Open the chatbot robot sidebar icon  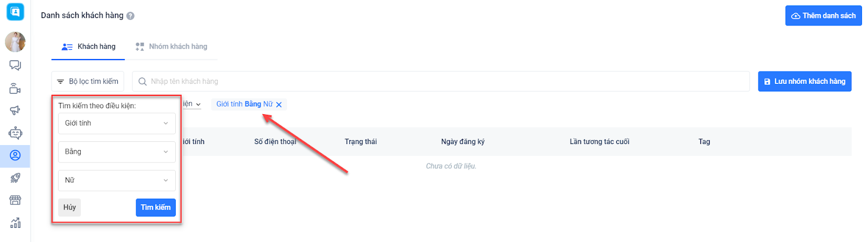15,133
